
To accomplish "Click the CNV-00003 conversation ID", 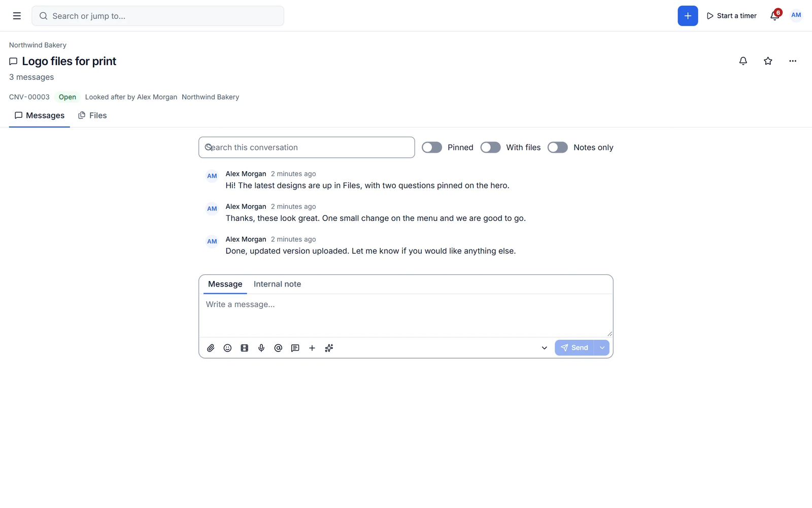I will pyautogui.click(x=29, y=97).
